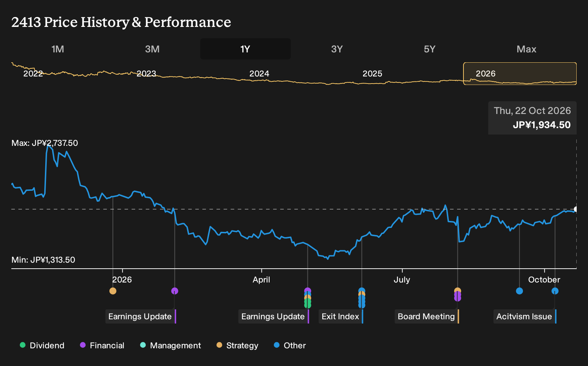Jump to 2024 in the overview timeline
Image resolution: width=588 pixels, height=366 pixels.
pyautogui.click(x=259, y=74)
